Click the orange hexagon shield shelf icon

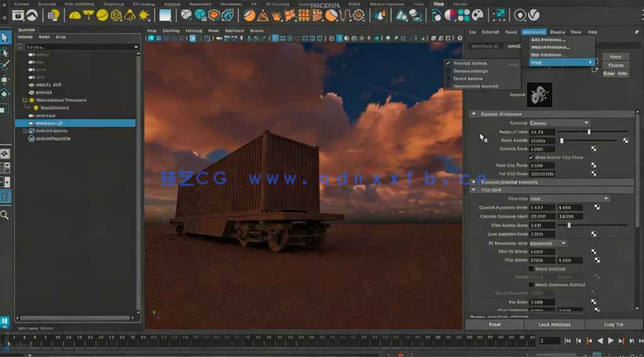pos(214,15)
